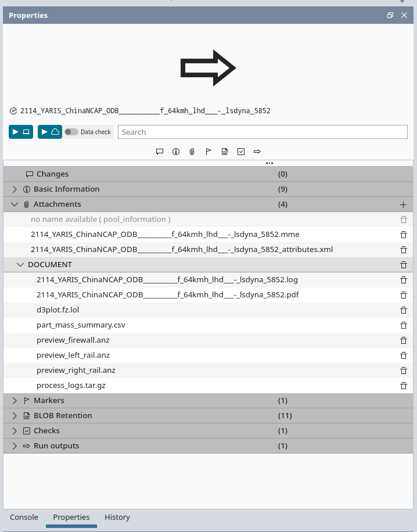Jump to BLOB Retention via shredder toolbar icon

pyautogui.click(x=225, y=152)
